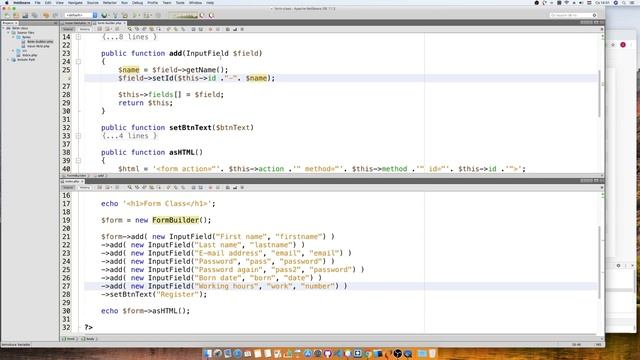
Task: Toggle Rectangular Selection in upper editor toolbar
Action: [159, 29]
